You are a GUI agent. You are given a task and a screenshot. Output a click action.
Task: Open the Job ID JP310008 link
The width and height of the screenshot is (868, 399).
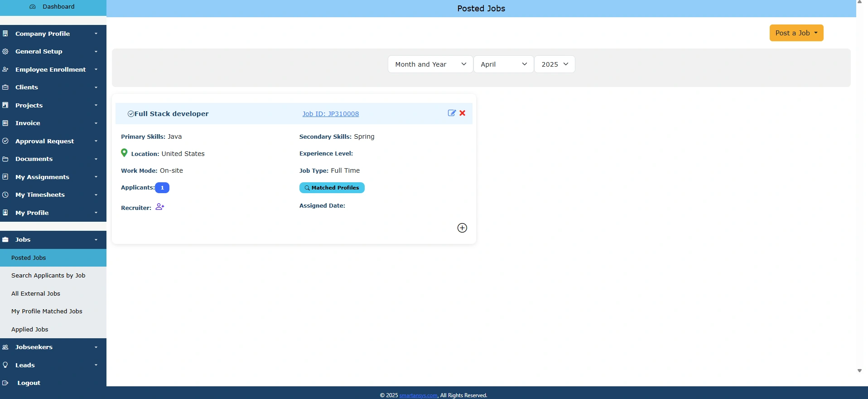click(x=330, y=114)
